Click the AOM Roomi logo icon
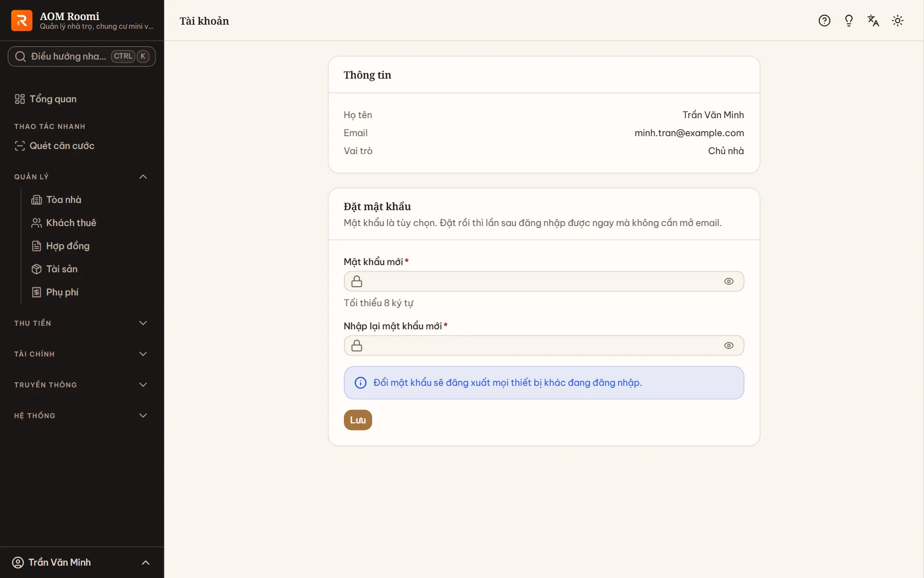The image size is (924, 578). point(22,21)
